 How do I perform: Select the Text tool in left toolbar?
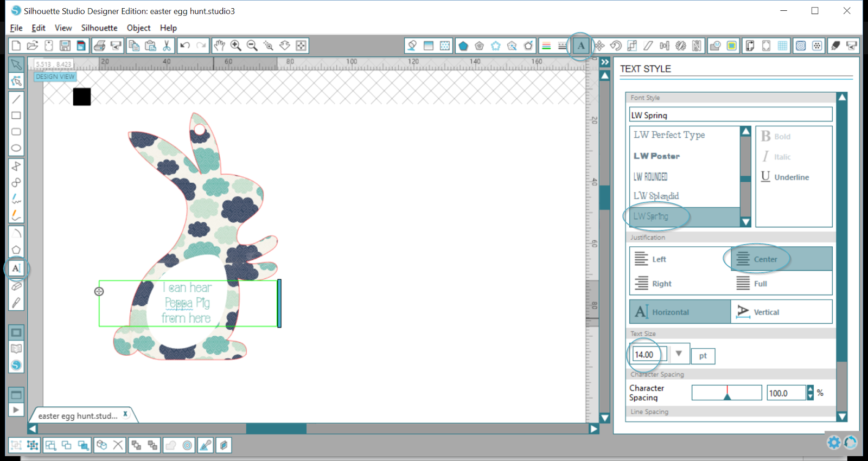tap(16, 268)
